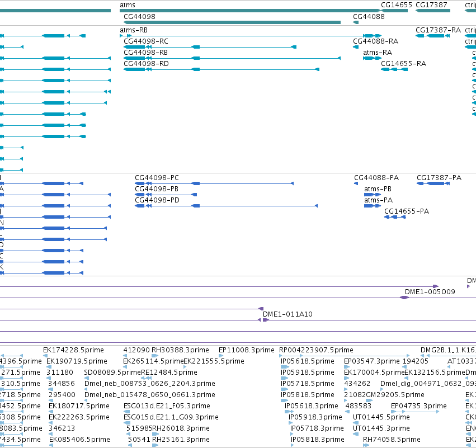Select RH26018.3prime EST

181,428
